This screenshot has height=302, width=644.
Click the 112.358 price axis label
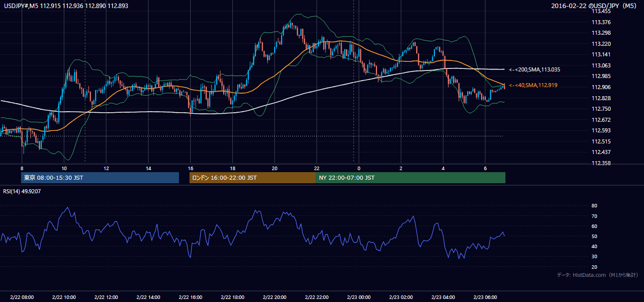click(601, 163)
